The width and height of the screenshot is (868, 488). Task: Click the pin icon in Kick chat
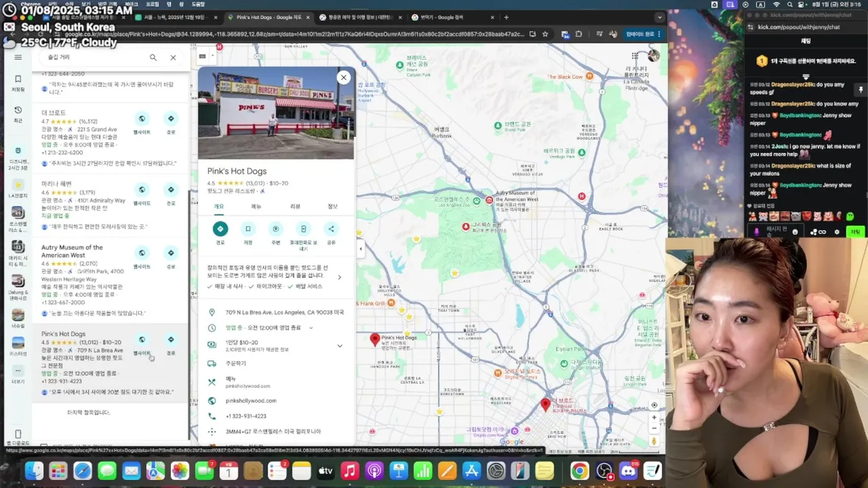pos(861,89)
